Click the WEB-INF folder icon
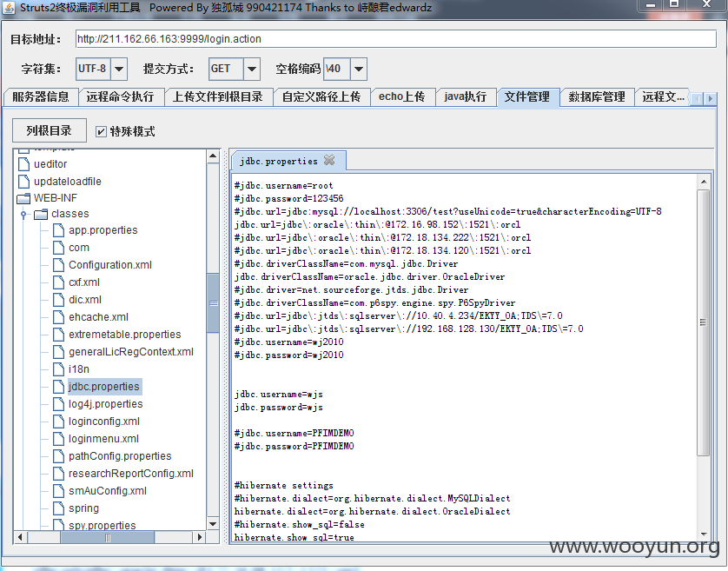728x571 pixels. pyautogui.click(x=23, y=198)
